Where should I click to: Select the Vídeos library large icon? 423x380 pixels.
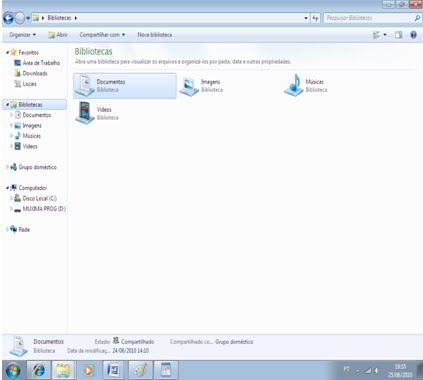point(85,113)
